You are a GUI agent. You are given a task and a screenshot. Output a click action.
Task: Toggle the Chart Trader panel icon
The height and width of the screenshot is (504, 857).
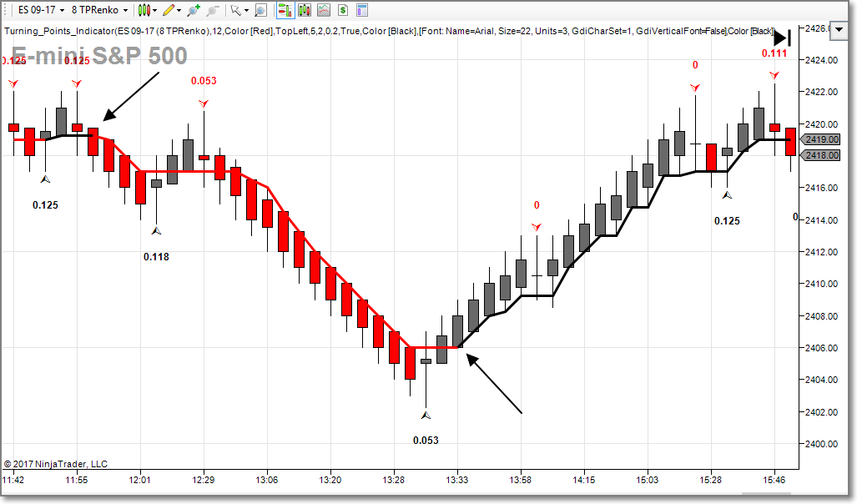(285, 10)
